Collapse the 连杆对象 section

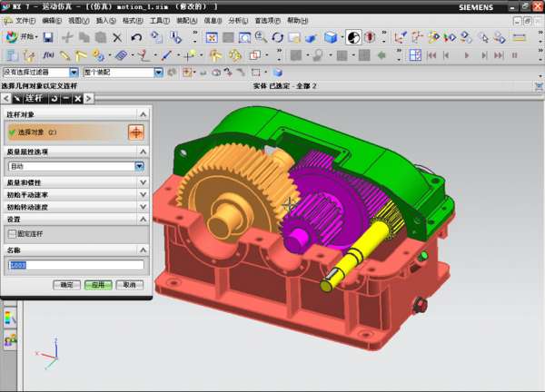[x=143, y=113]
